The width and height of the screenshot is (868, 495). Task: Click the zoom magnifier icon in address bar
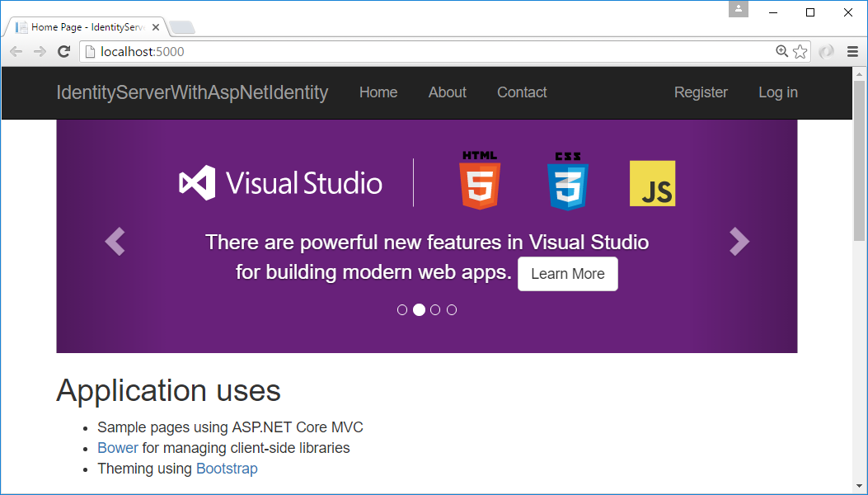click(x=782, y=52)
